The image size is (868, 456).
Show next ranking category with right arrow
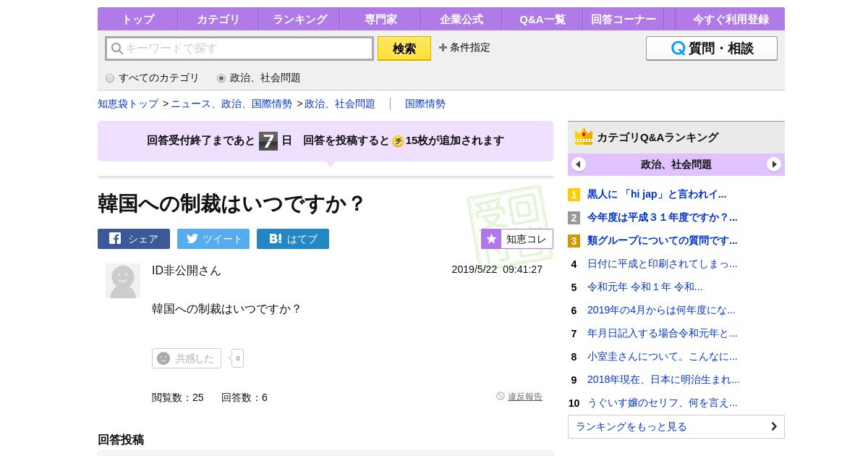tap(774, 164)
